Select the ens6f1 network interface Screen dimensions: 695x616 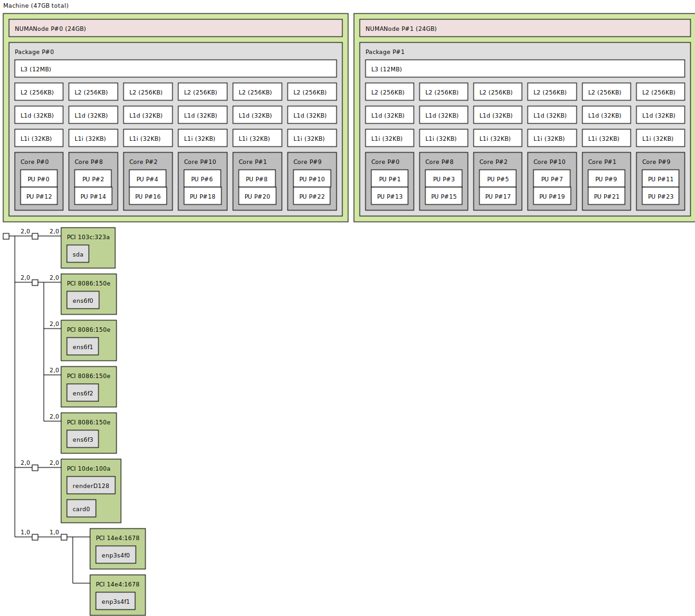click(82, 346)
